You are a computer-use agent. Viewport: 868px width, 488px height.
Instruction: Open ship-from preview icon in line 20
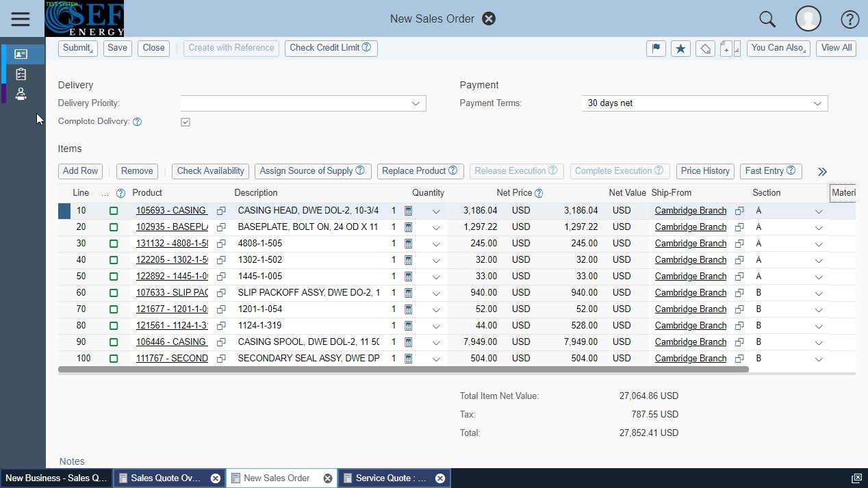(x=739, y=227)
